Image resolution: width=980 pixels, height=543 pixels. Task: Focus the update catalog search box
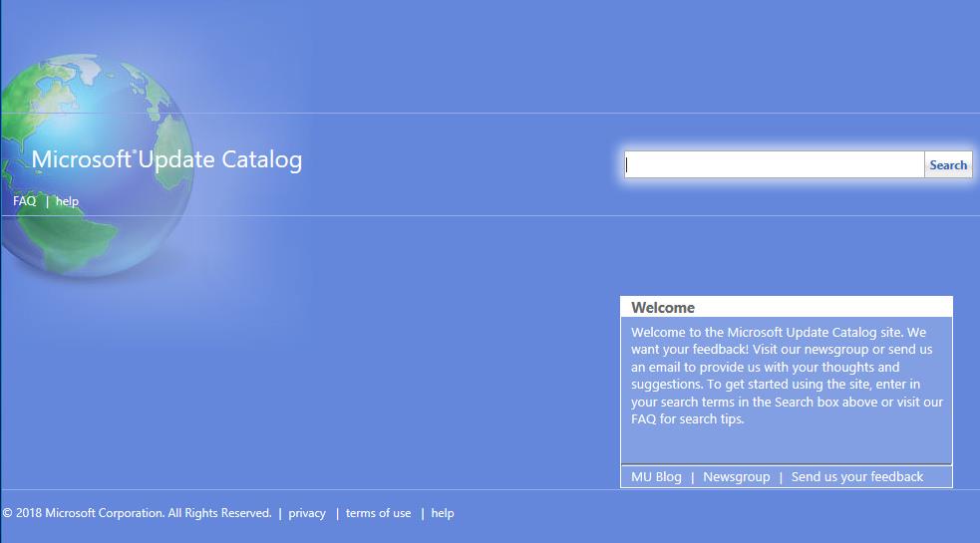pos(775,164)
